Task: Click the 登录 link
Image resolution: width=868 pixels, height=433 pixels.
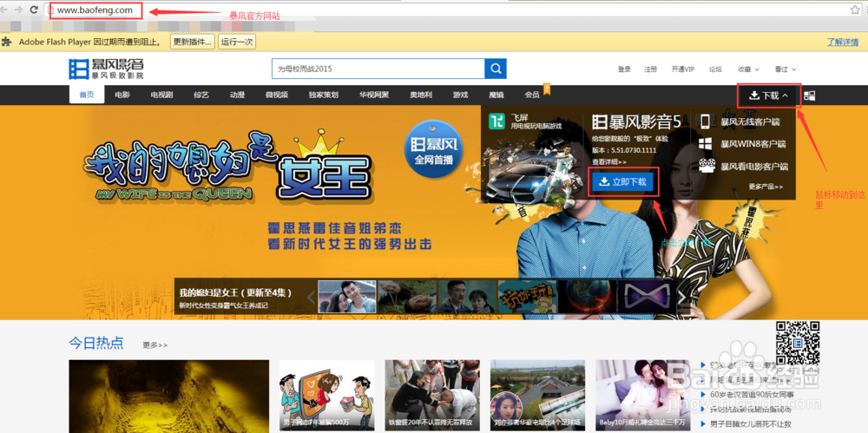Action: pyautogui.click(x=624, y=69)
